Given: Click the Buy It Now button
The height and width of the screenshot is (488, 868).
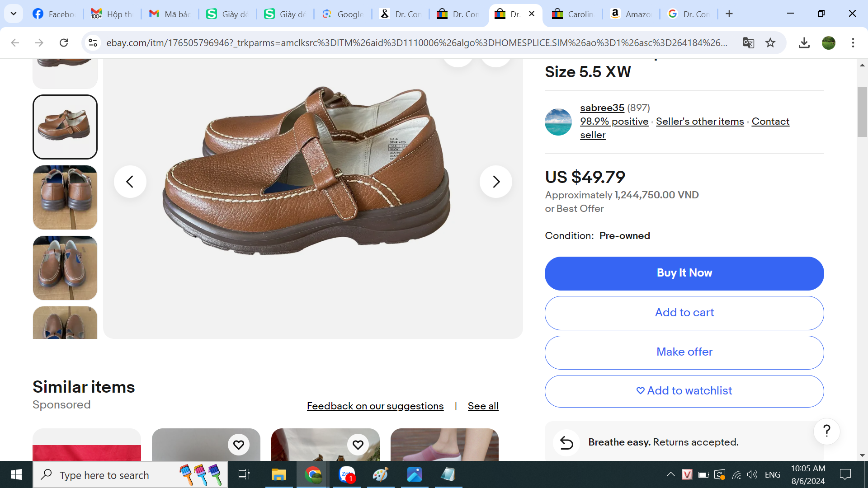Looking at the screenshot, I should pos(684,273).
